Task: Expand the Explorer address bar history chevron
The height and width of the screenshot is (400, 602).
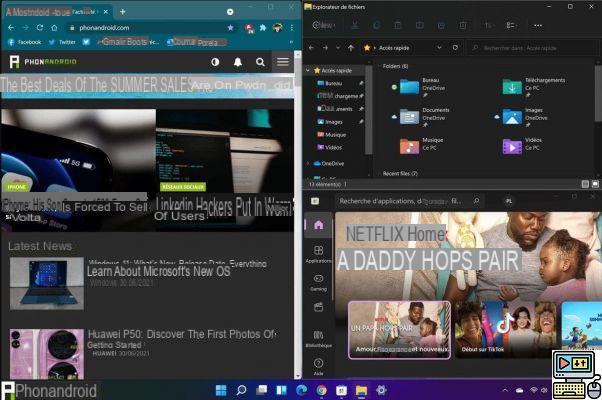Action: 439,48
